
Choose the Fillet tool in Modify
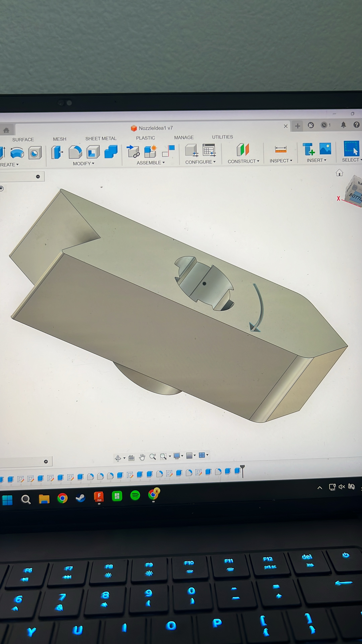pos(75,152)
